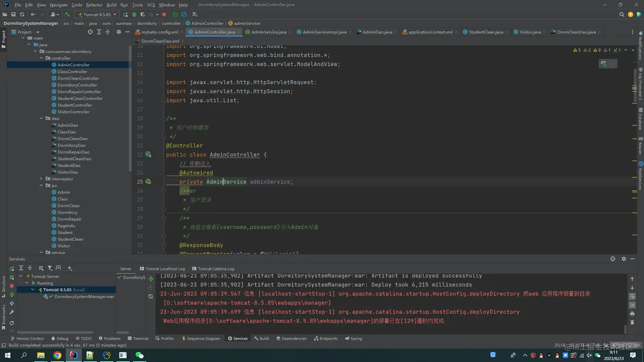Click Add Service plus icon in Services toolbar
This screenshot has height=362, width=644.
click(70, 268)
